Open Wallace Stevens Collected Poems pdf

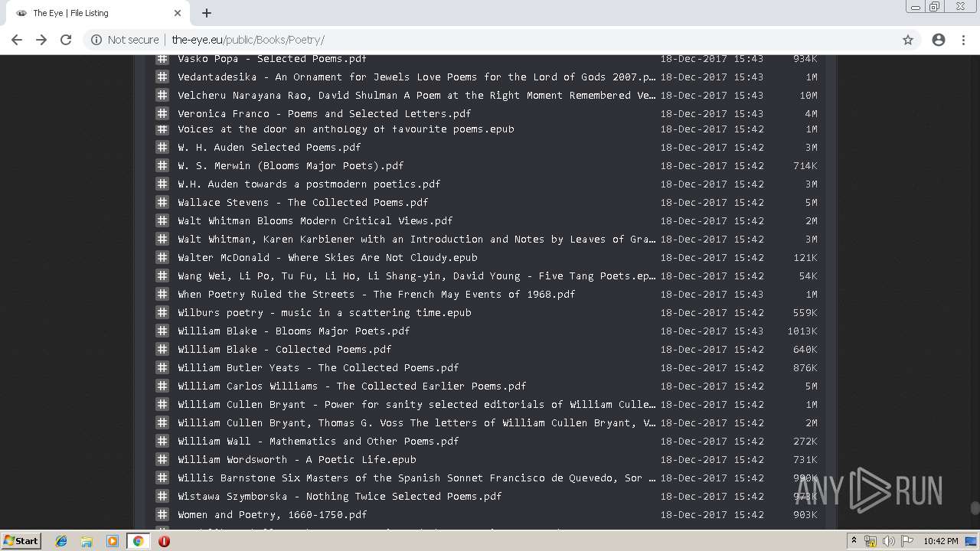coord(302,202)
